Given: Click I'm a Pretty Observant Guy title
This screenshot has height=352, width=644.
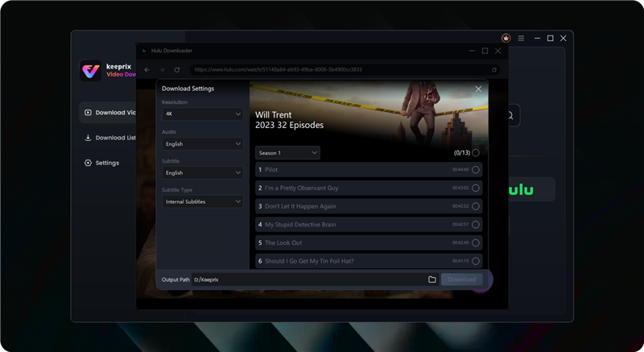Looking at the screenshot, I should click(301, 188).
